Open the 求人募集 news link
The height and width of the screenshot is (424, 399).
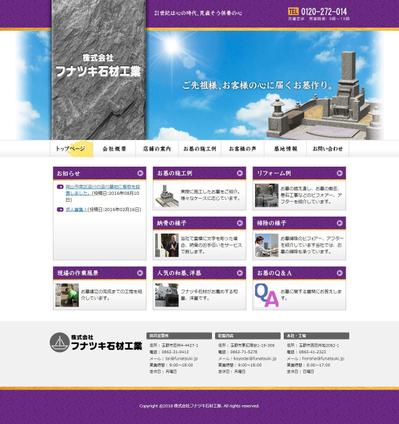(76, 210)
